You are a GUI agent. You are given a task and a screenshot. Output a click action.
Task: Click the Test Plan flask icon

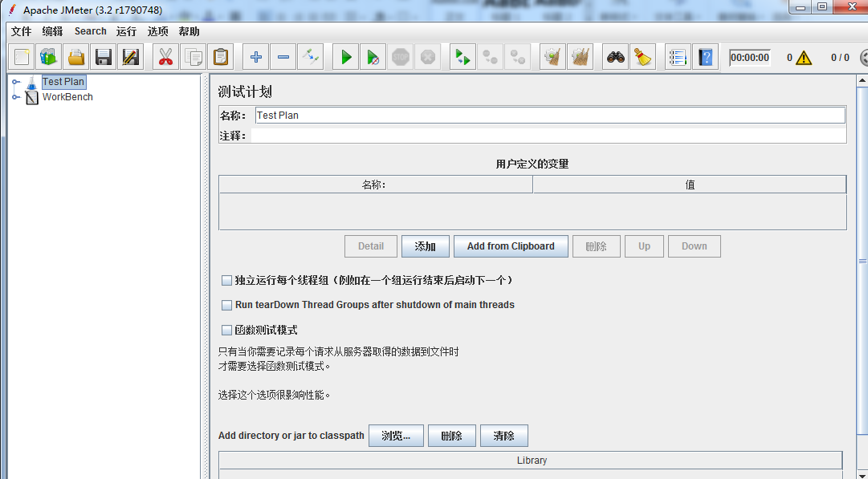coord(32,83)
